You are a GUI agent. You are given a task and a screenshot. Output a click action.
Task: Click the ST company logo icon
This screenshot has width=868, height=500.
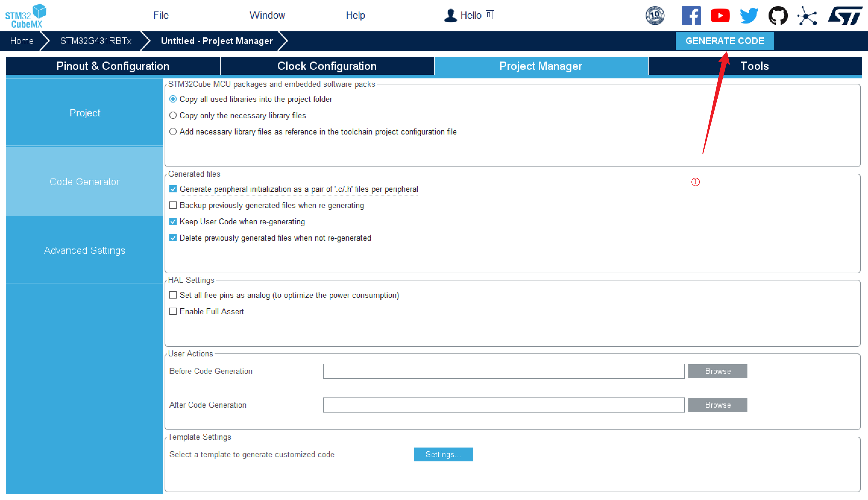tap(845, 15)
